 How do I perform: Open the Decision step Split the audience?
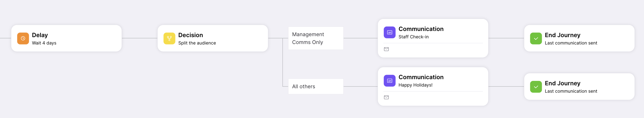coord(213,38)
